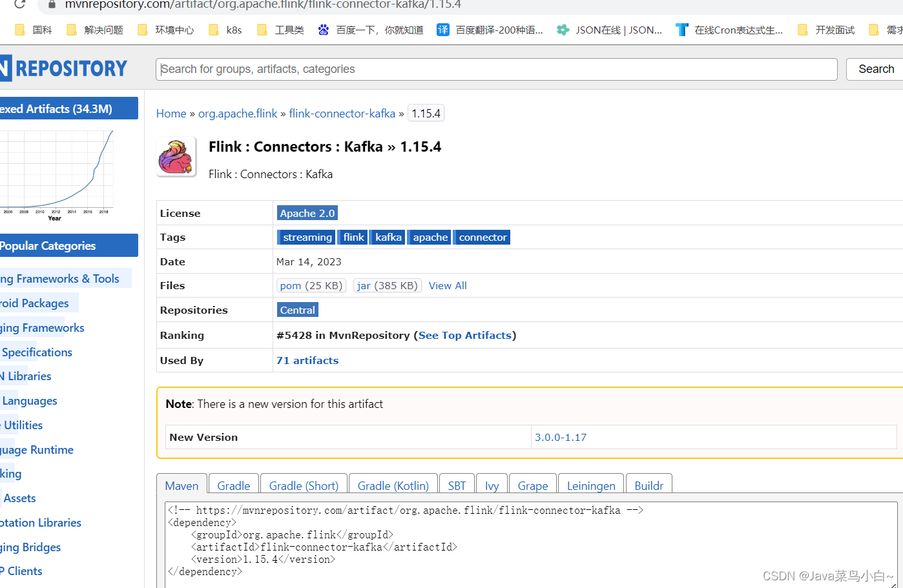Click the browser reload icon
The image size is (903, 588).
[19, 5]
